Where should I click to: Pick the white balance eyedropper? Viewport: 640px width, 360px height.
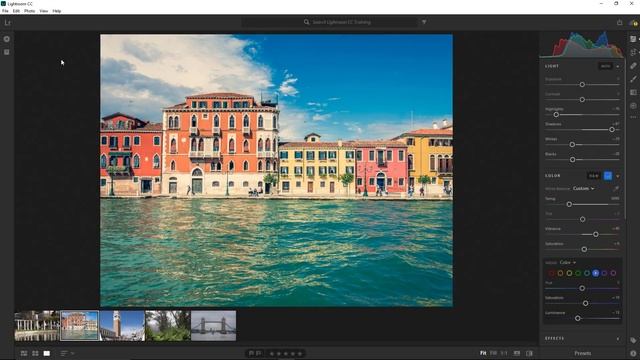616,189
